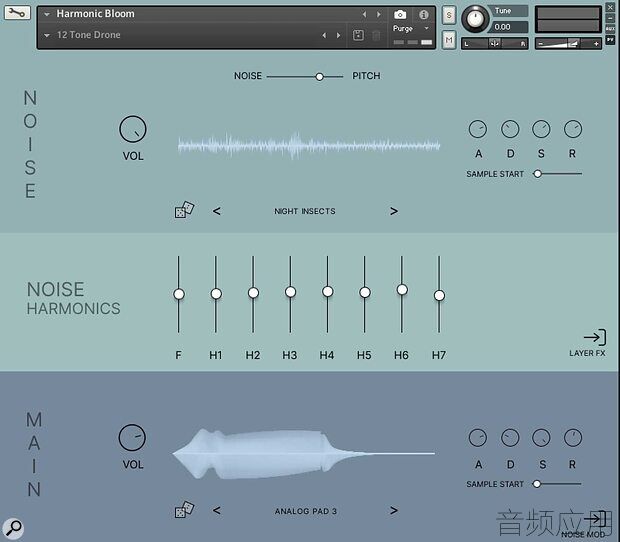Select the next noise sample after NIGHT INSECTS
The width and height of the screenshot is (620, 542).
(393, 211)
